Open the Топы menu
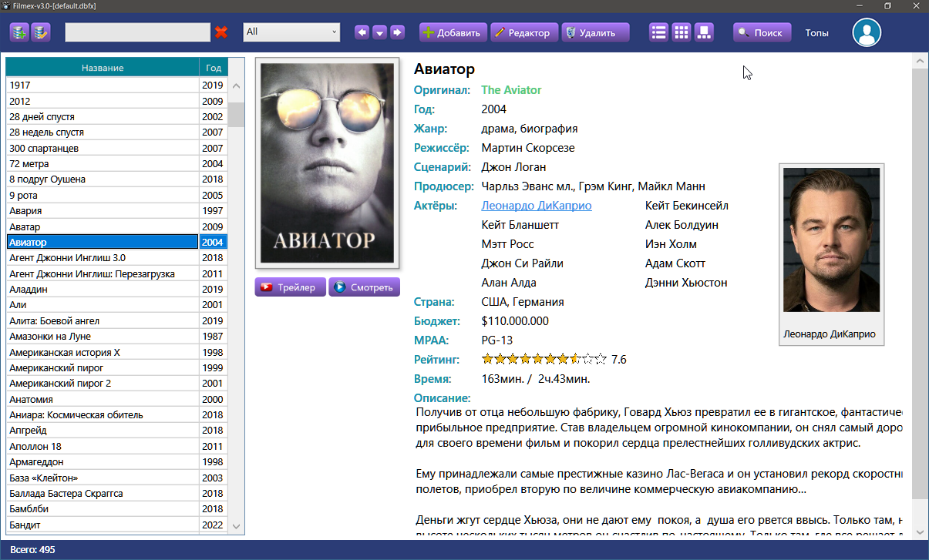Viewport: 929px width, 560px height. click(816, 33)
